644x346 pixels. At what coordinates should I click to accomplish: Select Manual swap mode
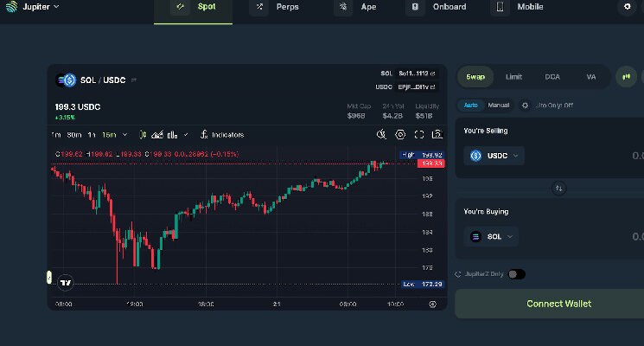click(499, 106)
